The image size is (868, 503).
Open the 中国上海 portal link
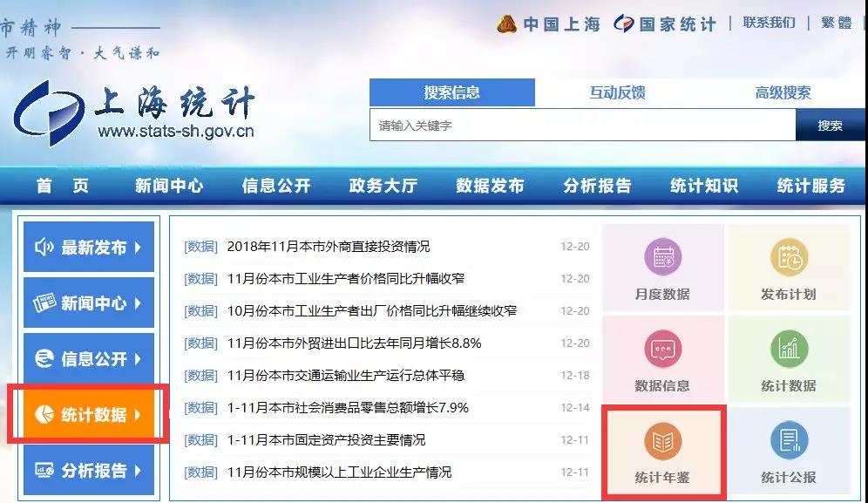(549, 24)
